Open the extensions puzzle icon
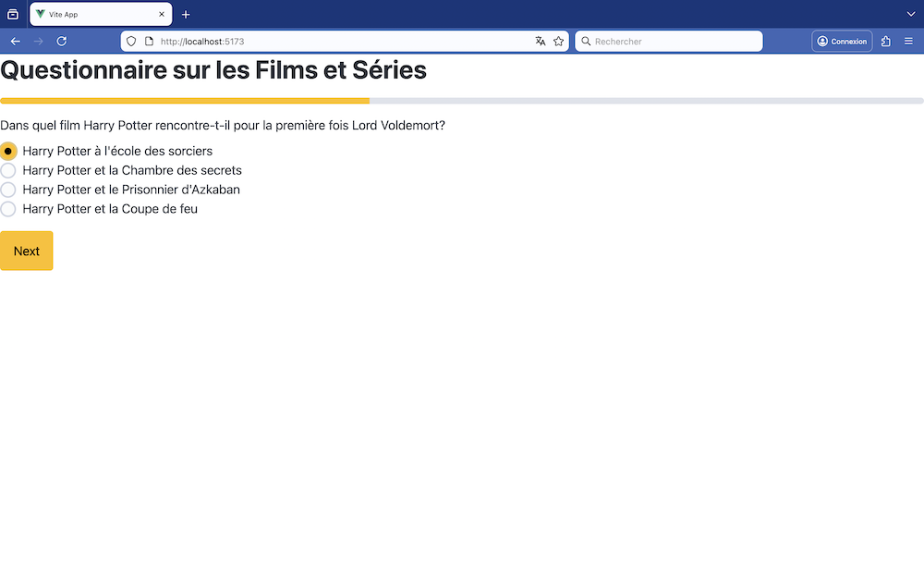Image resolution: width=924 pixels, height=578 pixels. [886, 42]
